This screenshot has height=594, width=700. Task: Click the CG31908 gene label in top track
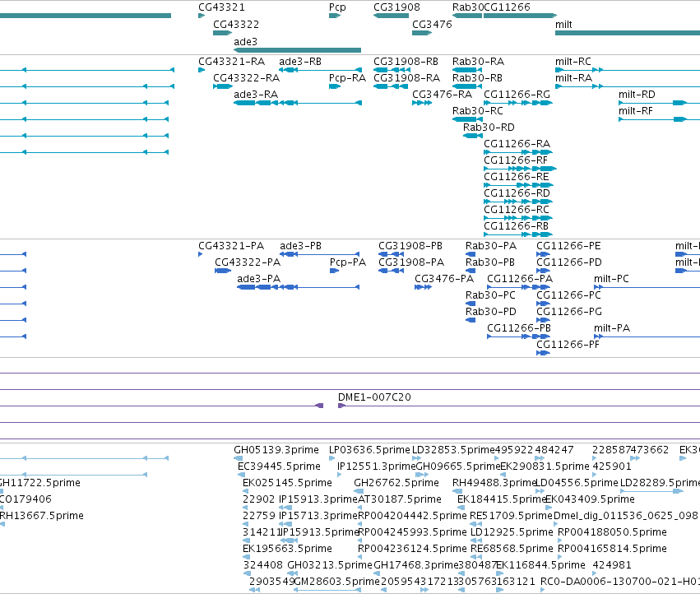pyautogui.click(x=396, y=7)
